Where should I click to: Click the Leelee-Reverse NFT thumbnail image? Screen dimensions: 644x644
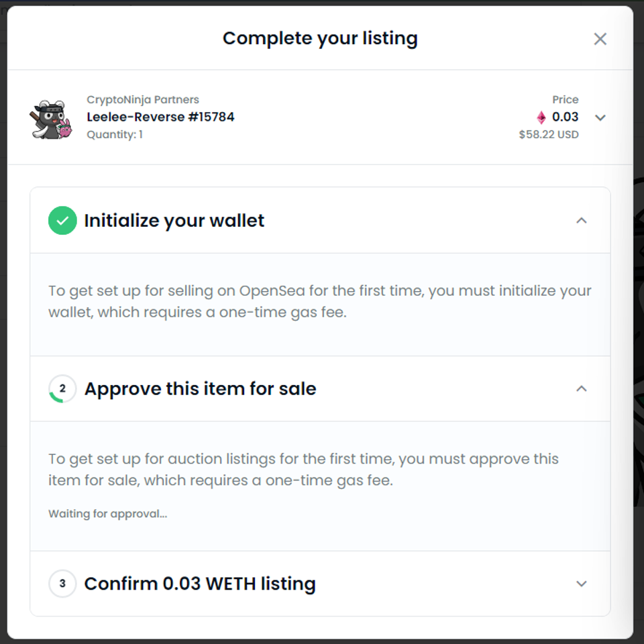coord(51,119)
